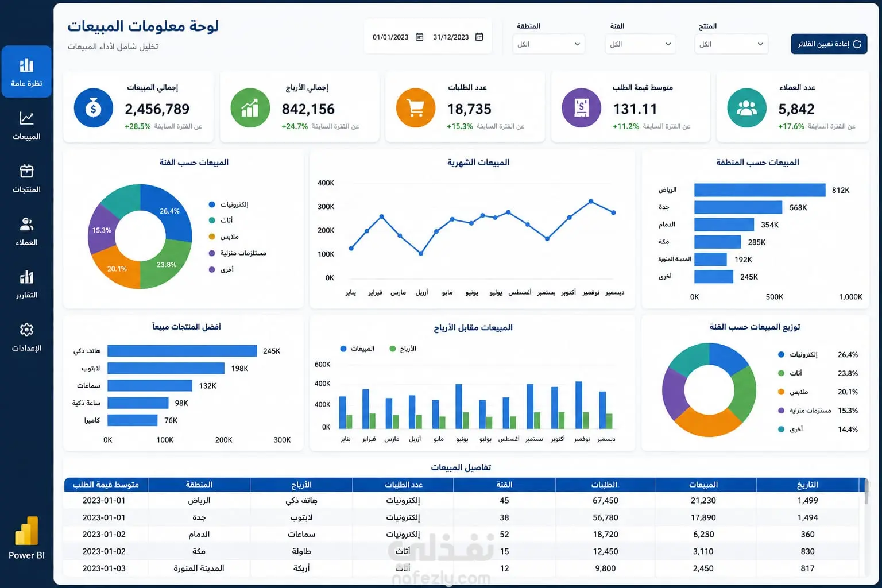882x588 pixels.
Task: Click the 01/01/2023 start date field
Action: tap(390, 37)
